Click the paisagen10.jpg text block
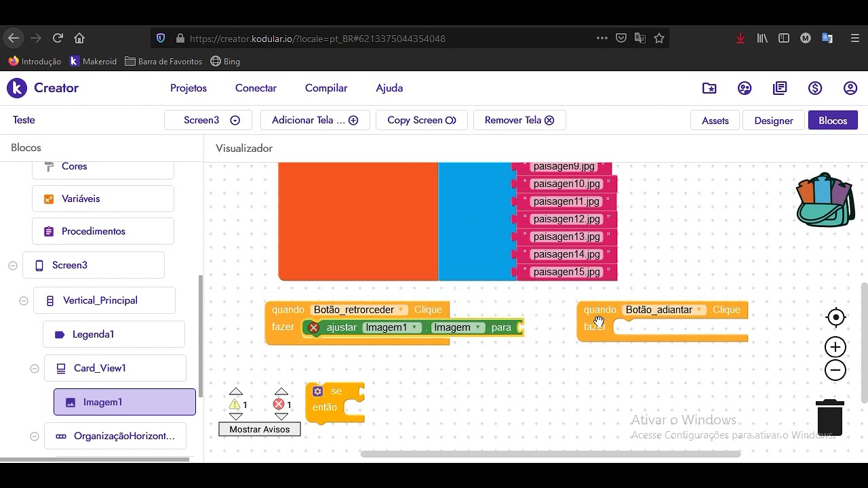The height and width of the screenshot is (488, 868). point(566,184)
